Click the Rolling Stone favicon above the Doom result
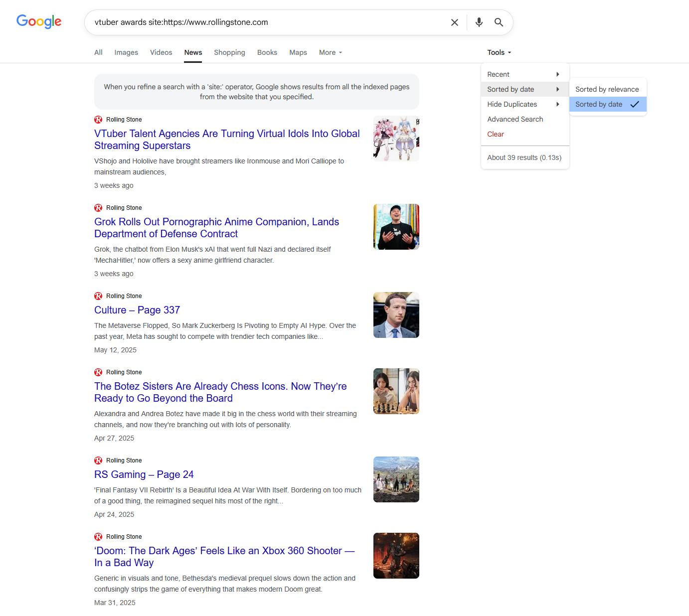The height and width of the screenshot is (616, 689). pyautogui.click(x=98, y=537)
